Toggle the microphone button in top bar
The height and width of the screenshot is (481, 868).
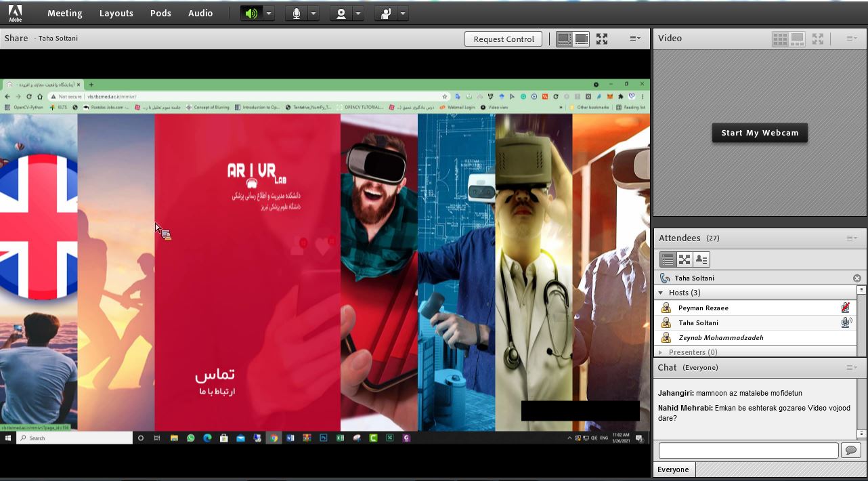click(296, 14)
